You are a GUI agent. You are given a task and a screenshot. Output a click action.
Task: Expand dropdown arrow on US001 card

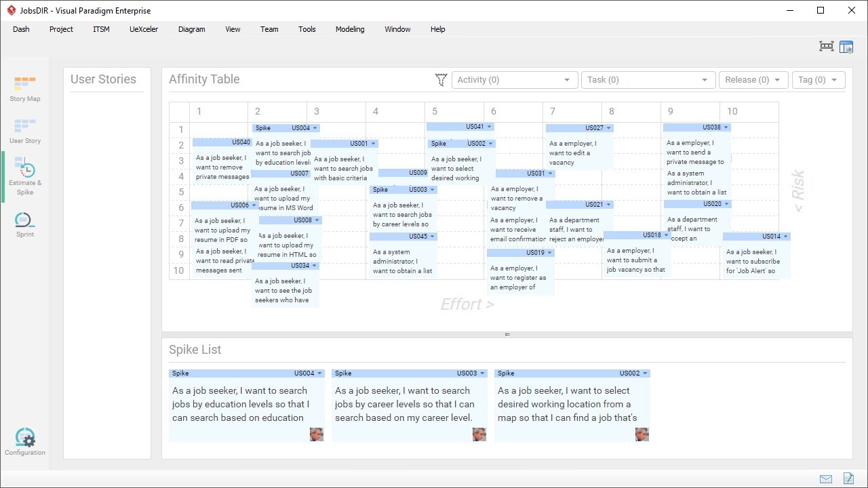(374, 144)
